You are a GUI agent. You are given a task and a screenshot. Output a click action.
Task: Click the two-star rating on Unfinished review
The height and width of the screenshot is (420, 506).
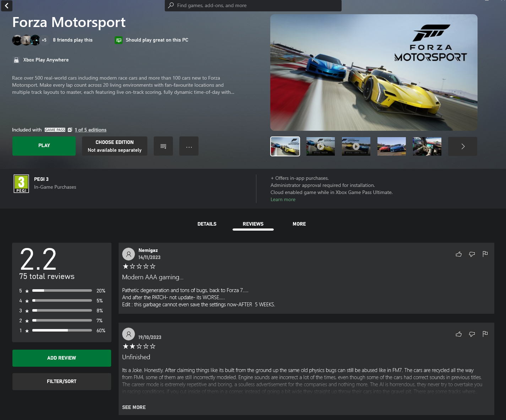(139, 346)
